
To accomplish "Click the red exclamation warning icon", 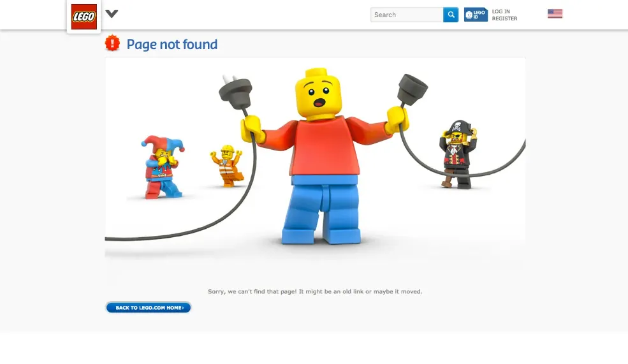I will coord(113,43).
